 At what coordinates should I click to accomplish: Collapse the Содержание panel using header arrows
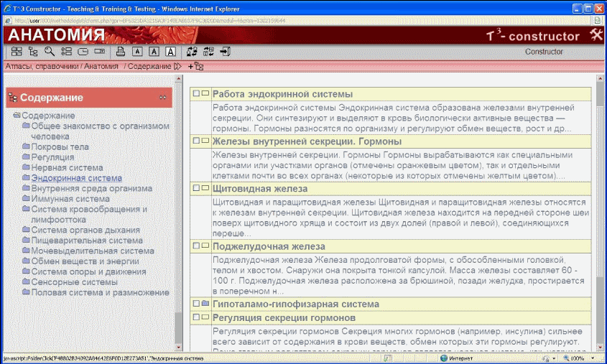(x=162, y=98)
